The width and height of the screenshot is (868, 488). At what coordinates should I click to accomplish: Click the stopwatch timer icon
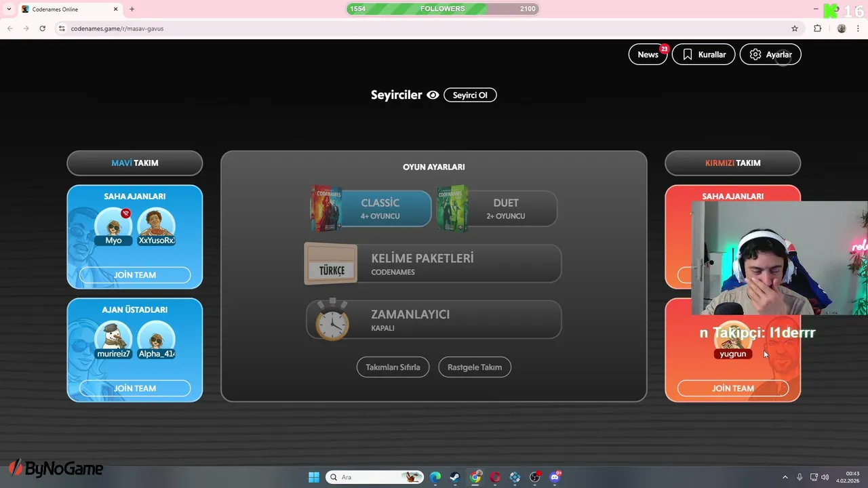click(x=332, y=319)
